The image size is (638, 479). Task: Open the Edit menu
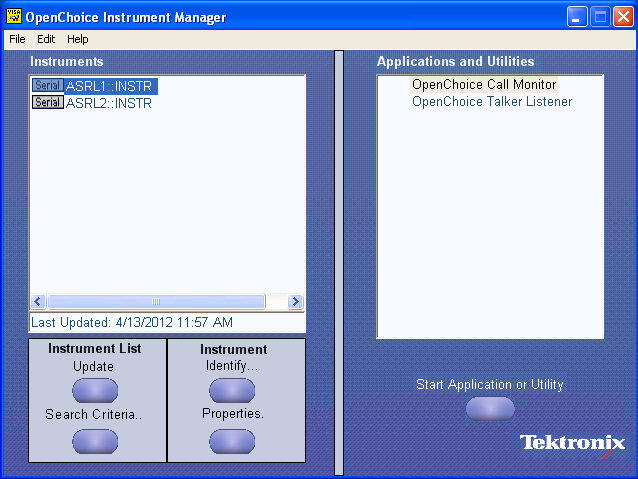(46, 39)
